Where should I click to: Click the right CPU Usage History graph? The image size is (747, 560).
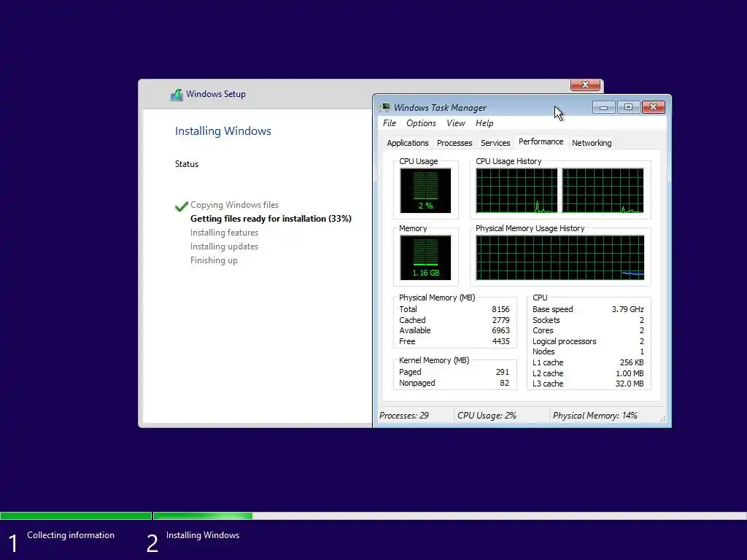[603, 190]
